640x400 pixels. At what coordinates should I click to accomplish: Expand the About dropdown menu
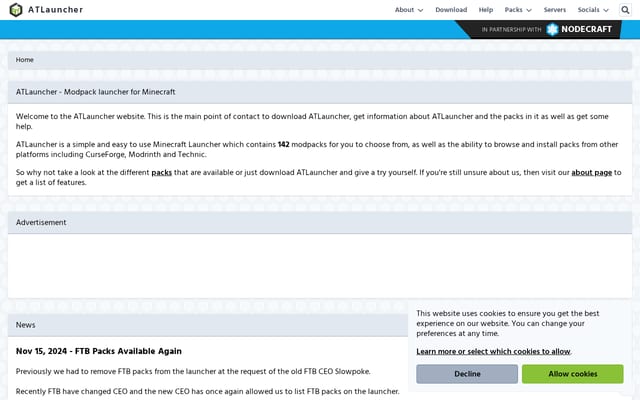point(409,10)
